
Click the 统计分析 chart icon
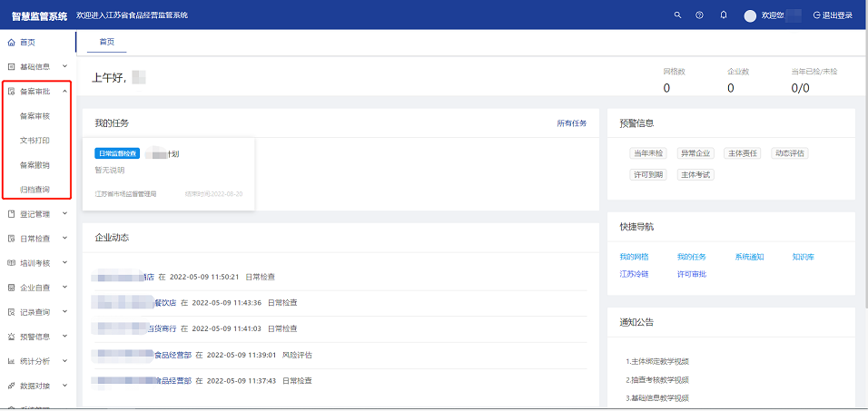(11, 361)
